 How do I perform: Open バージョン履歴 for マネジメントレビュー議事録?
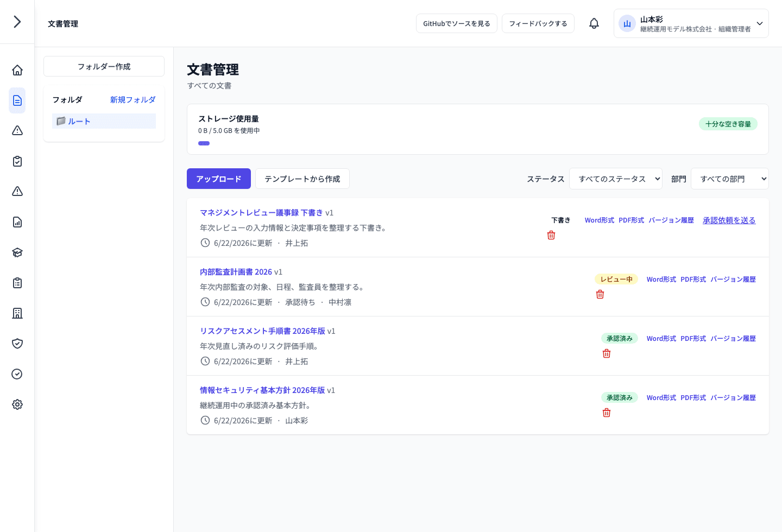(x=671, y=220)
